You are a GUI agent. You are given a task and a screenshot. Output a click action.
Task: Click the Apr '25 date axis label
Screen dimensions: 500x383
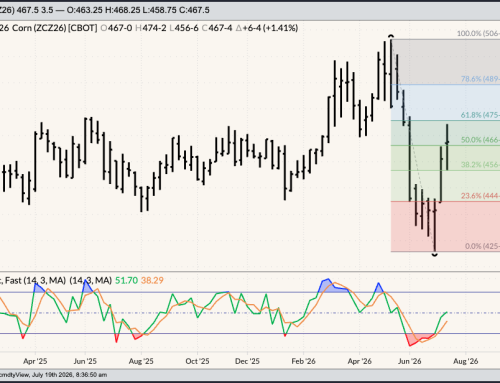[x=35, y=361]
